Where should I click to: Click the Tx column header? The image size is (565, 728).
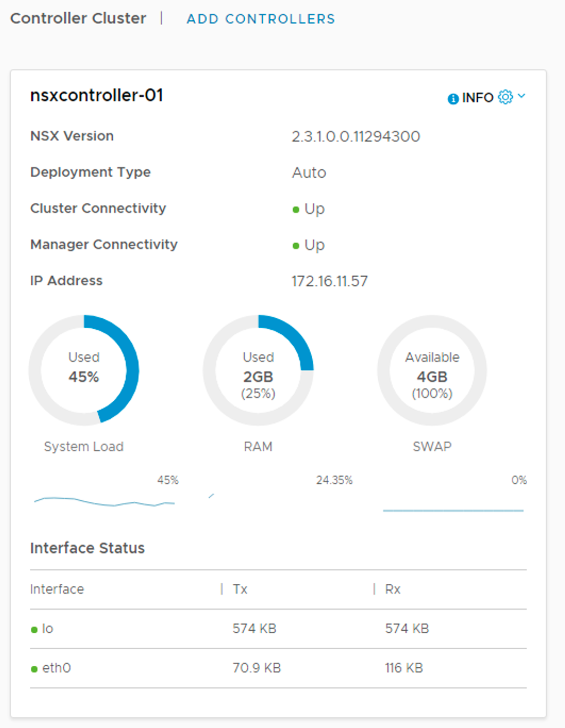tap(240, 589)
